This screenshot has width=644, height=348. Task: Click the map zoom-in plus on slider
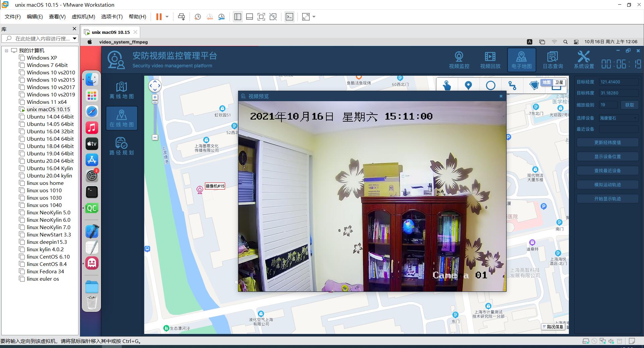pos(155,97)
